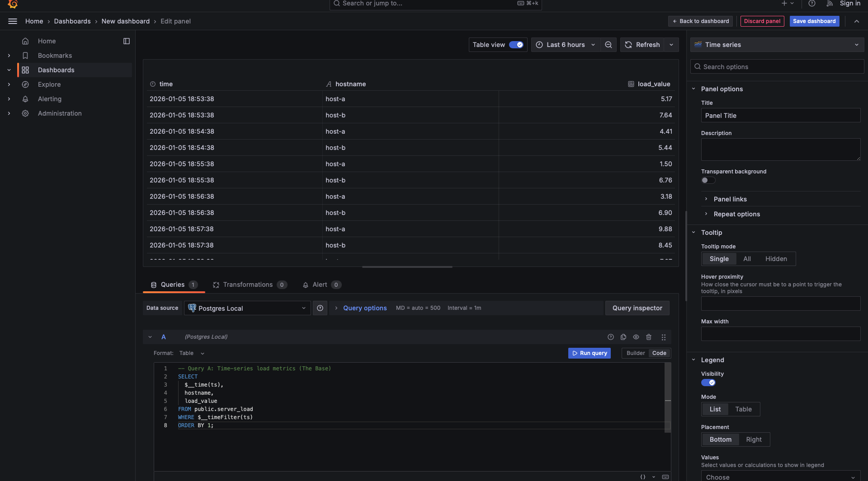This screenshot has height=481, width=868.
Task: Duplicate query A using the copy icon
Action: pos(623,337)
